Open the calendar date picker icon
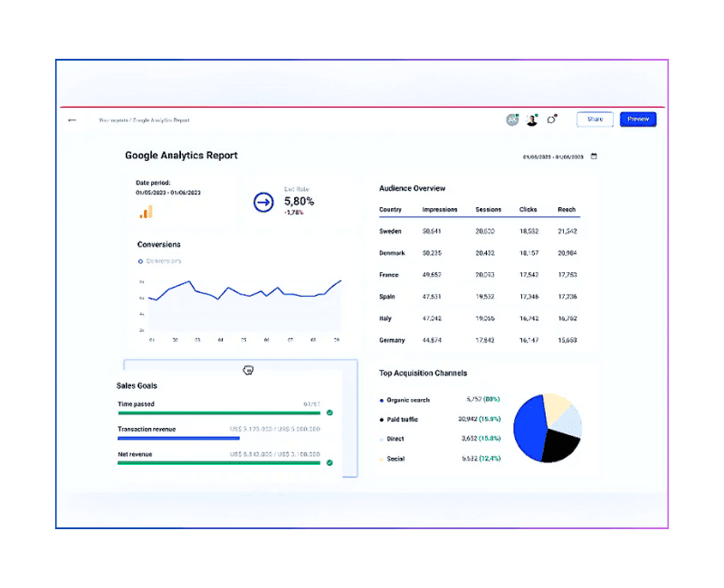 point(594,156)
